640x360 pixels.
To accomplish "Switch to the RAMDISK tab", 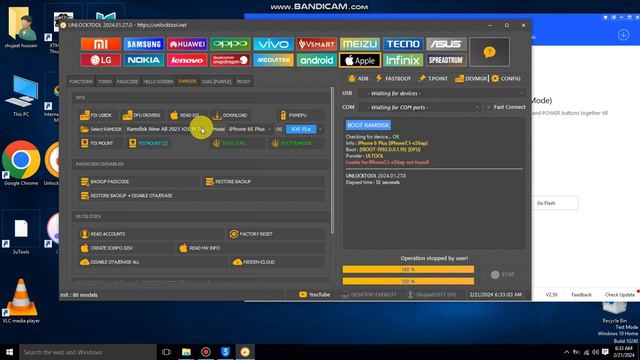I will pos(187,82).
